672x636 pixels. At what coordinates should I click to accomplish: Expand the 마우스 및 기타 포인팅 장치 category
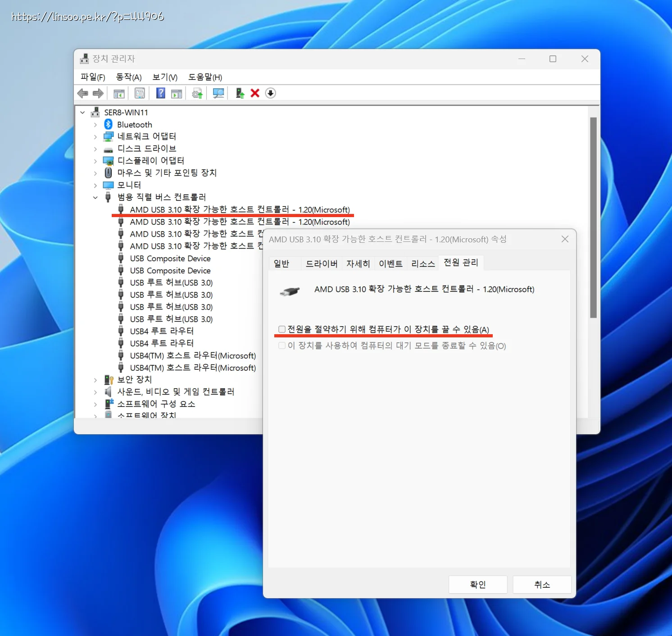click(x=95, y=173)
